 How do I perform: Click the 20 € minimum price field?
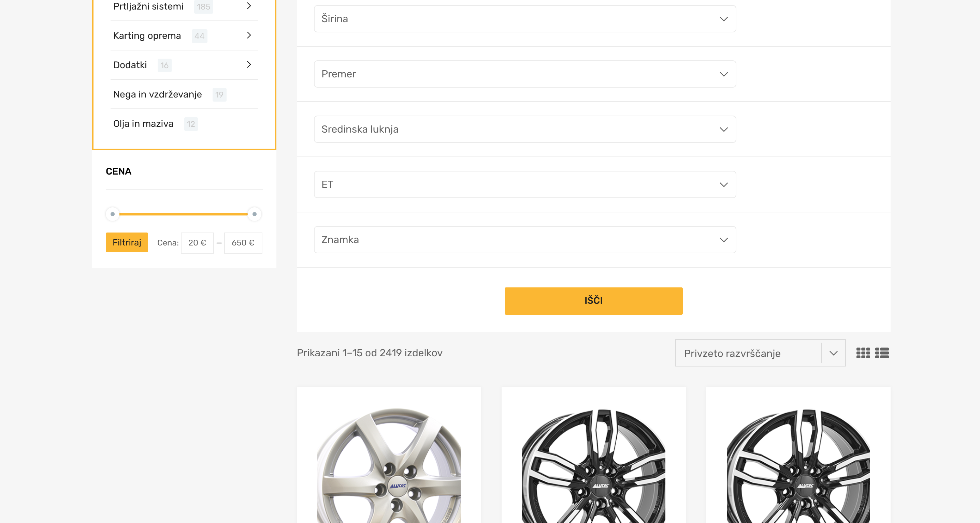click(x=197, y=243)
